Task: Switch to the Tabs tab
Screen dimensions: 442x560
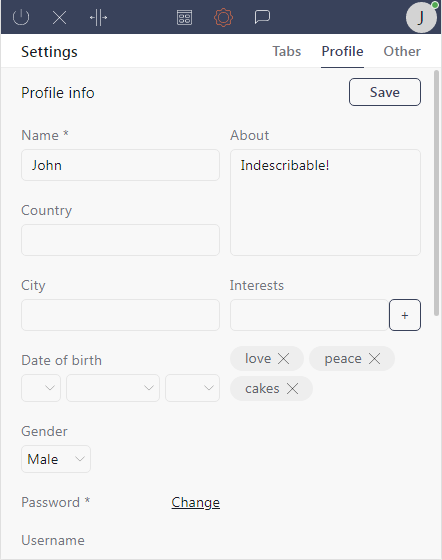Action: 287,51
